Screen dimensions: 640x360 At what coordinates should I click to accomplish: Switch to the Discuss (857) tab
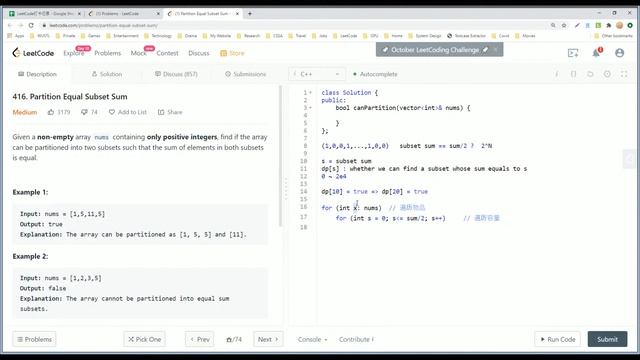pos(176,74)
